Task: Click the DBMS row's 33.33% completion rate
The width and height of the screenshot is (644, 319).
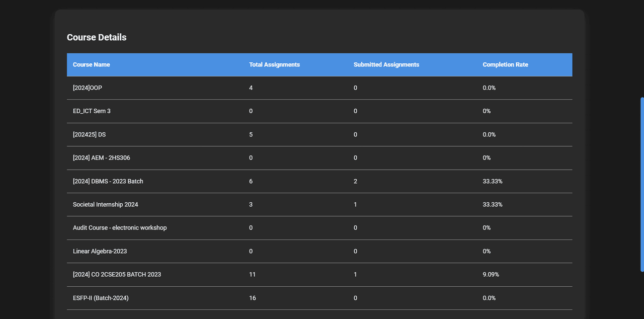Action: click(x=492, y=181)
